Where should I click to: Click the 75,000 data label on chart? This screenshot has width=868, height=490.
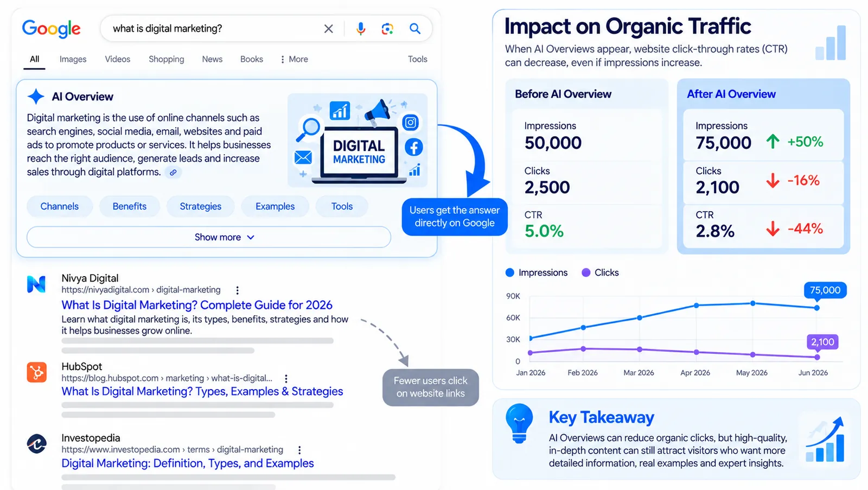point(825,290)
